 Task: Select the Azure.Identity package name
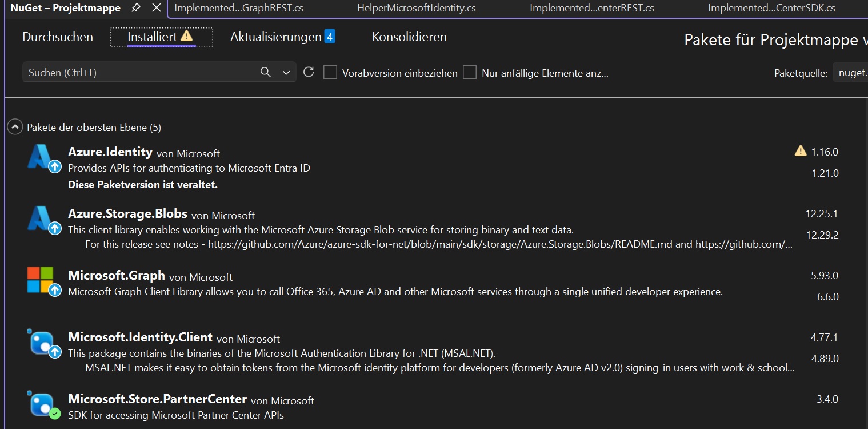click(x=110, y=152)
